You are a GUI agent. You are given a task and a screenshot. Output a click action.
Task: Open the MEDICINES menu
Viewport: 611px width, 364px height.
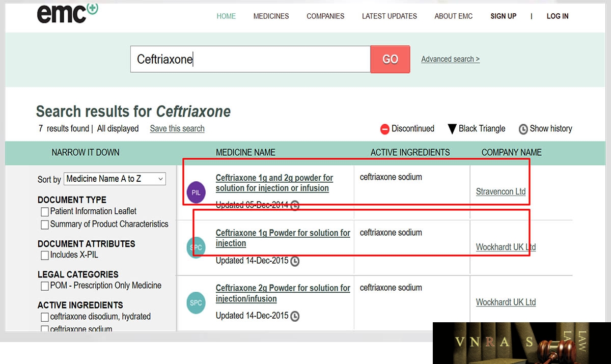tap(271, 16)
